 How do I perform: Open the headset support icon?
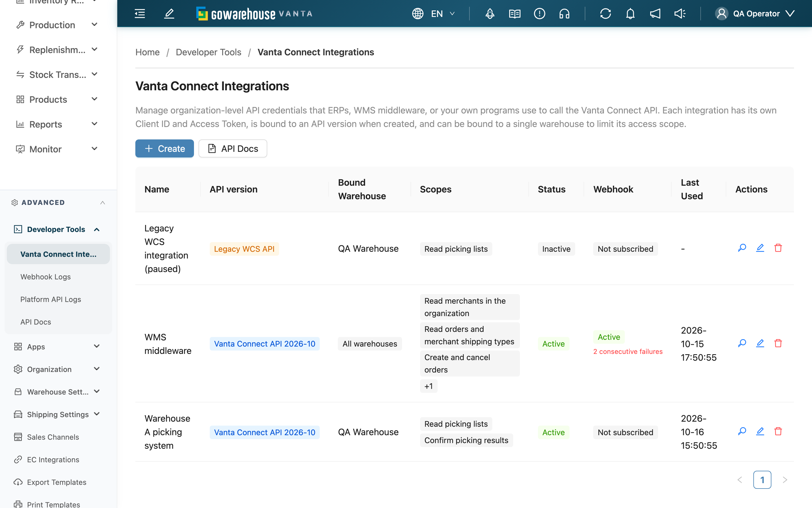tap(564, 14)
